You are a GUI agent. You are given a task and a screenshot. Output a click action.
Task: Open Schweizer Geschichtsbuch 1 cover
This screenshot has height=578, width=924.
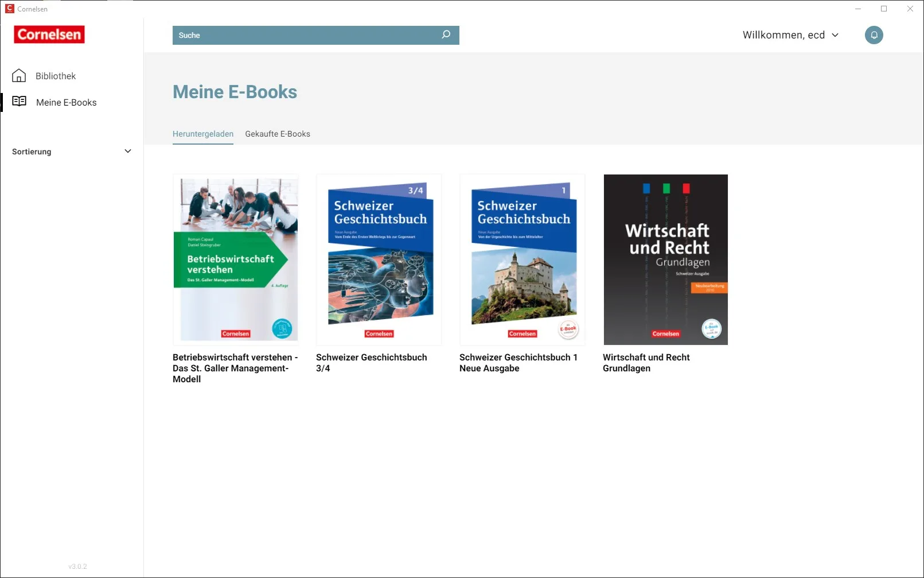pos(523,259)
